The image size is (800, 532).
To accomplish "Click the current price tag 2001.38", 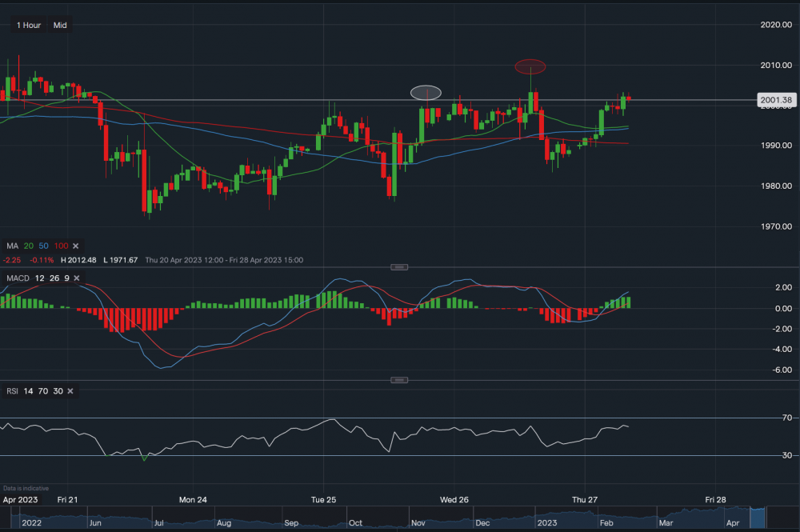I will pyautogui.click(x=777, y=99).
